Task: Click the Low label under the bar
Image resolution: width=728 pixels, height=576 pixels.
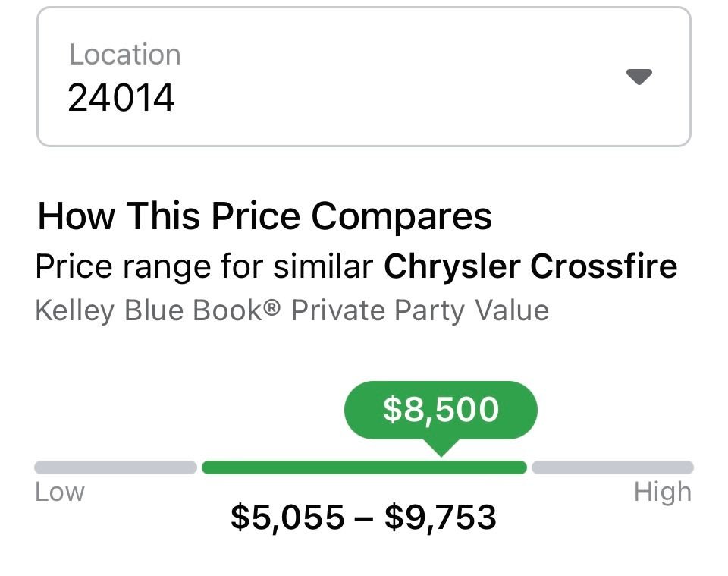Action: (59, 491)
